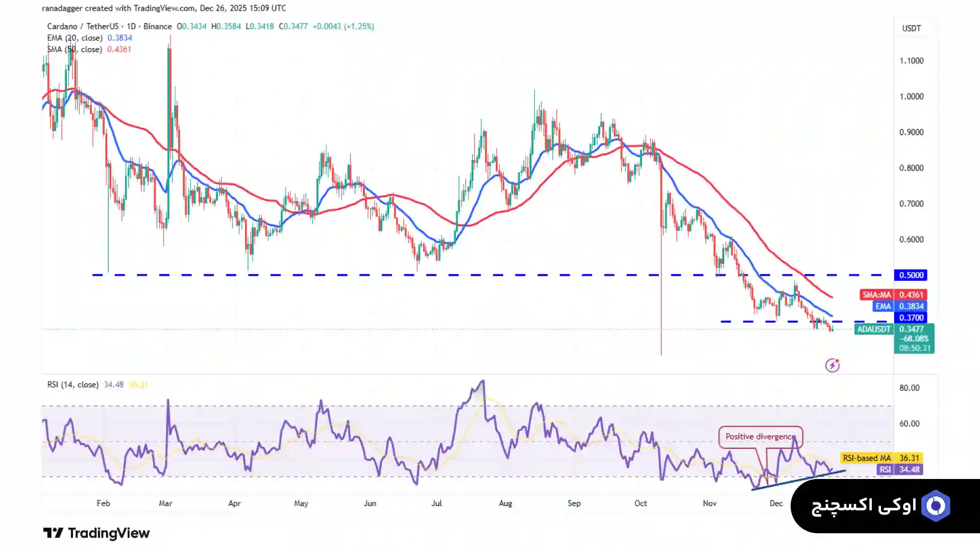Image resolution: width=980 pixels, height=552 pixels.
Task: Select the SMA 50 close legend
Action: pyautogui.click(x=75, y=50)
